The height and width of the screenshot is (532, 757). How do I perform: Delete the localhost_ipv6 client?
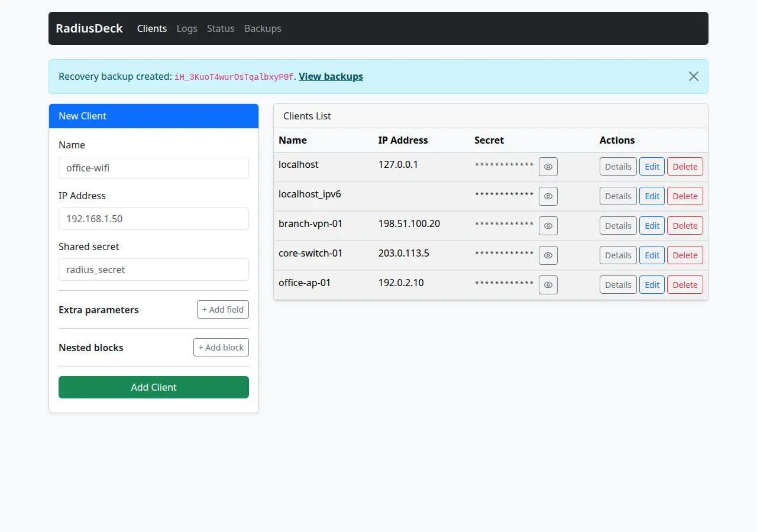(685, 196)
